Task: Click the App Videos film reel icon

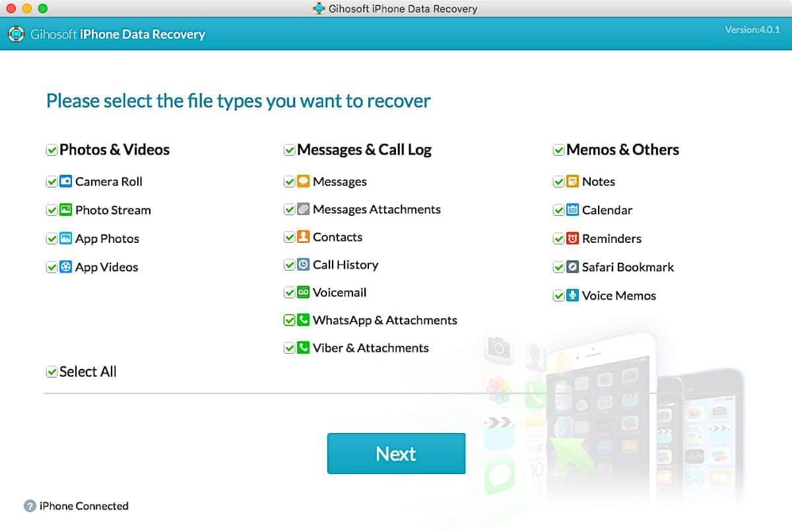Action: (x=65, y=267)
